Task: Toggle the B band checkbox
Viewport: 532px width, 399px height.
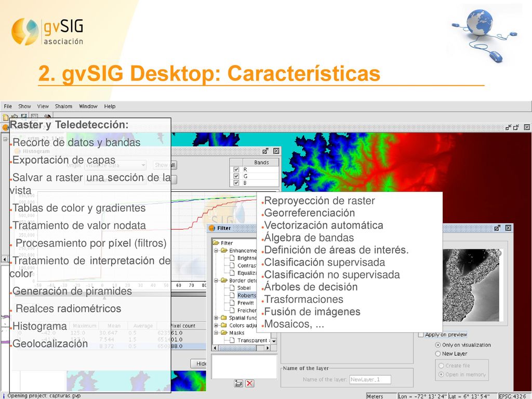Action: [236, 183]
